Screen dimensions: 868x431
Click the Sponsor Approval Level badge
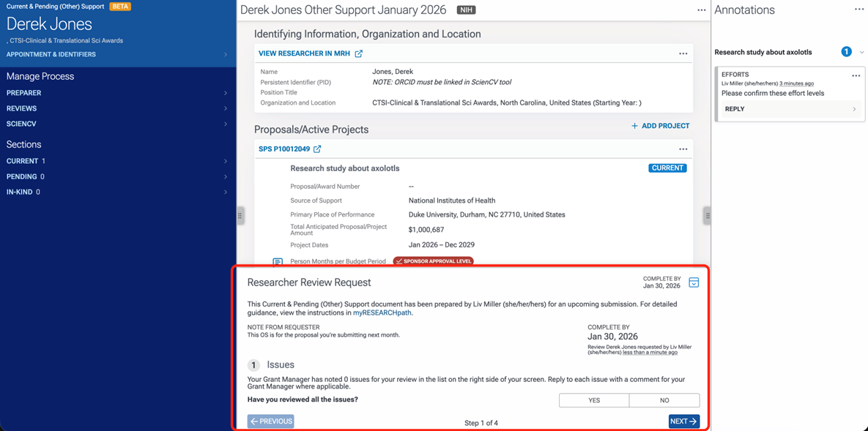[434, 261]
